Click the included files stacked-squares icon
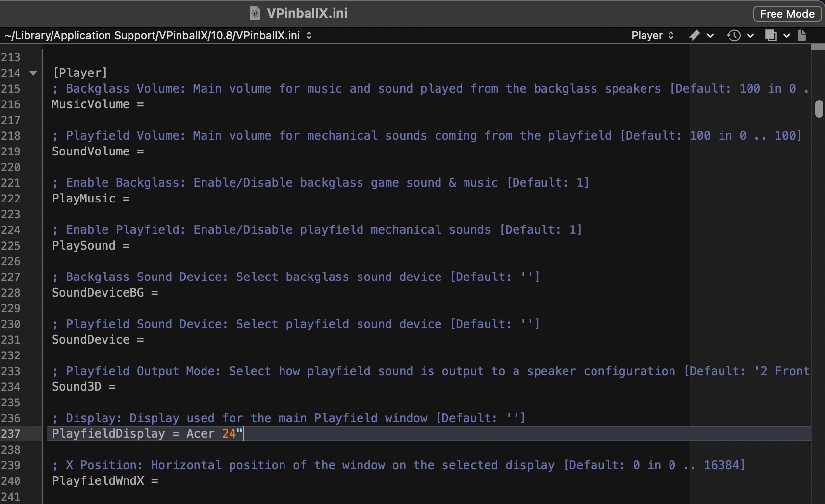 pyautogui.click(x=771, y=35)
